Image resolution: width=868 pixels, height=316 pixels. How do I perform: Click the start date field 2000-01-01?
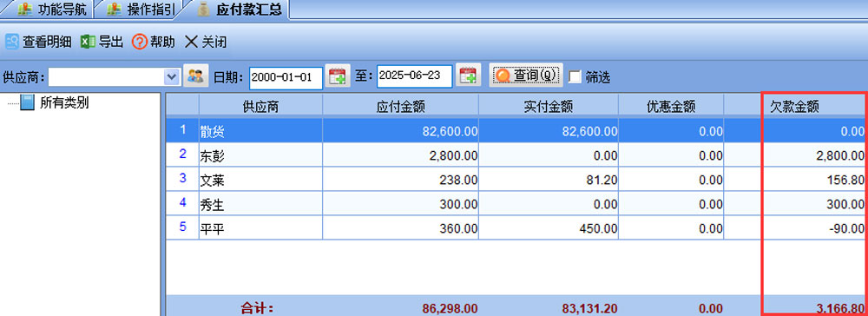(x=286, y=77)
